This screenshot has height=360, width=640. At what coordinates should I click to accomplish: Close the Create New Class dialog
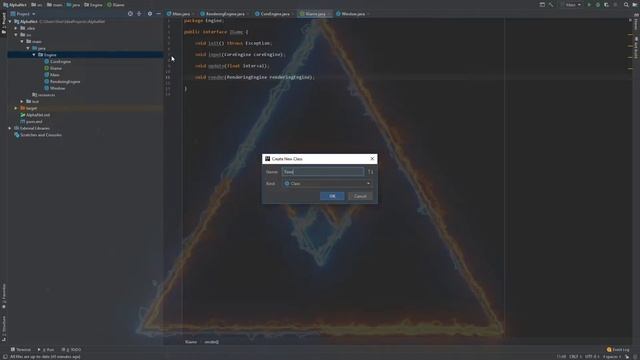(x=372, y=159)
